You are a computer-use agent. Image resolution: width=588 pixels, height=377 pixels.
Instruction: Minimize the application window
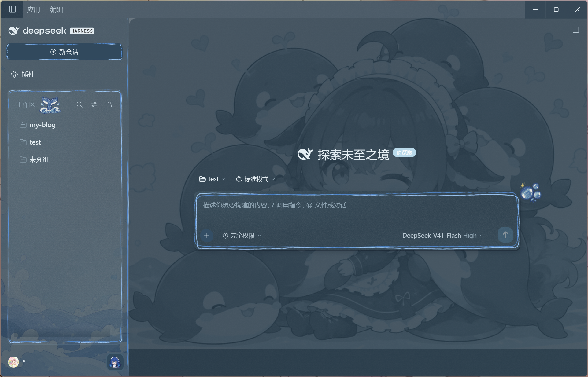pos(535,9)
